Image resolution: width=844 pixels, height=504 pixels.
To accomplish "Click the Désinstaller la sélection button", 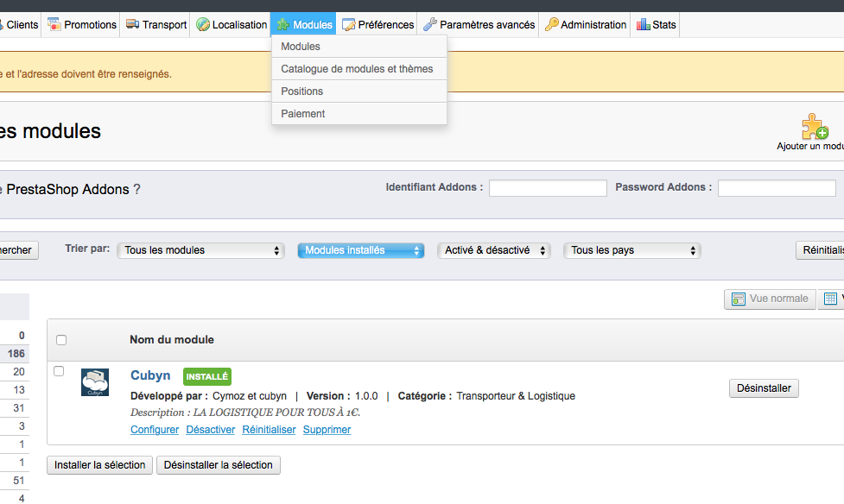I will pos(218,465).
